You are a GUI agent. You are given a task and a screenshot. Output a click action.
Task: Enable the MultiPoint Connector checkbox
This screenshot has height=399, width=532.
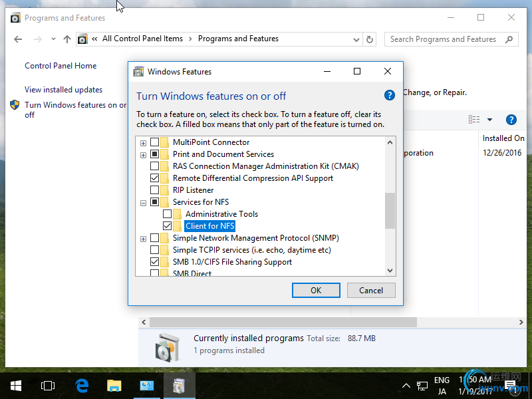[x=154, y=142]
